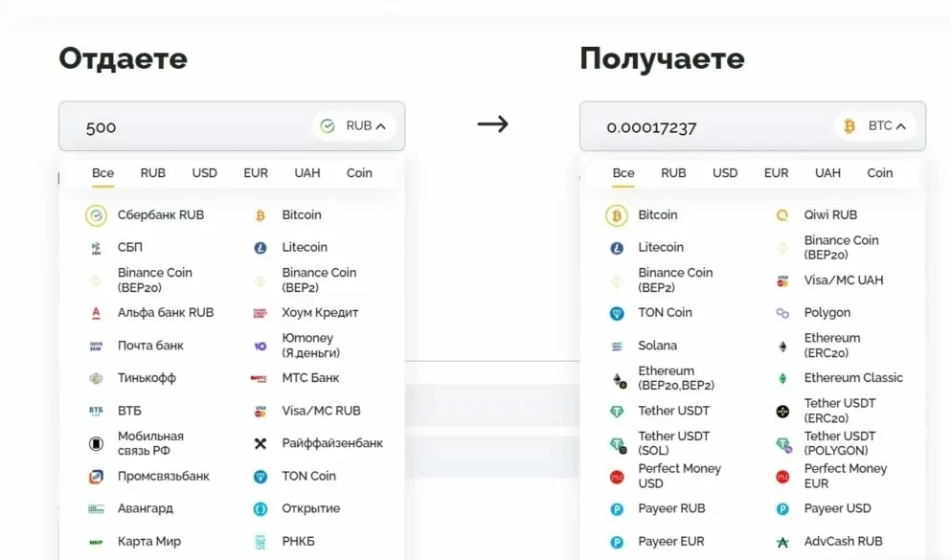Screen dimensions: 951x560
Task: Click the ВТБ logo icon
Action: point(96,411)
